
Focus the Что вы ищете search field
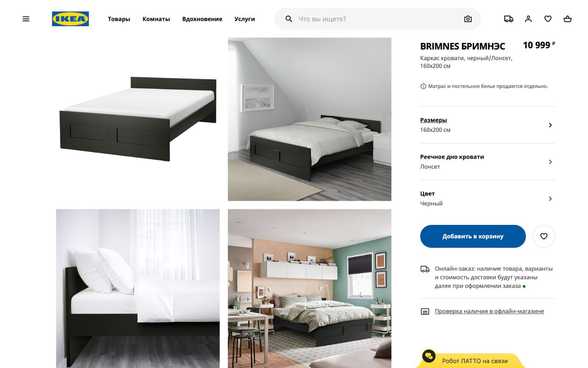coord(378,19)
